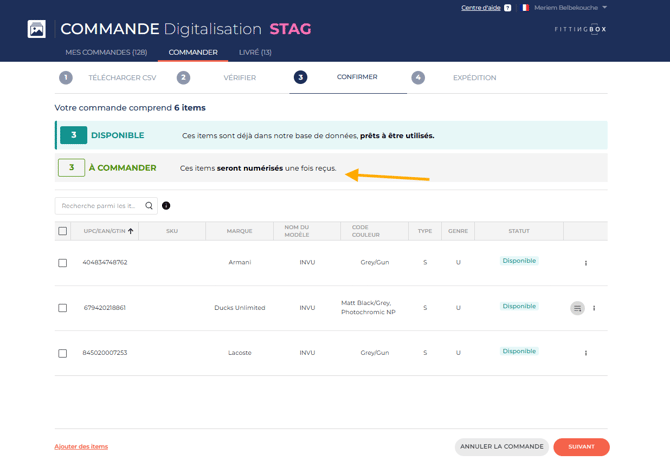
Task: Click the Suivant button
Action: (x=581, y=447)
